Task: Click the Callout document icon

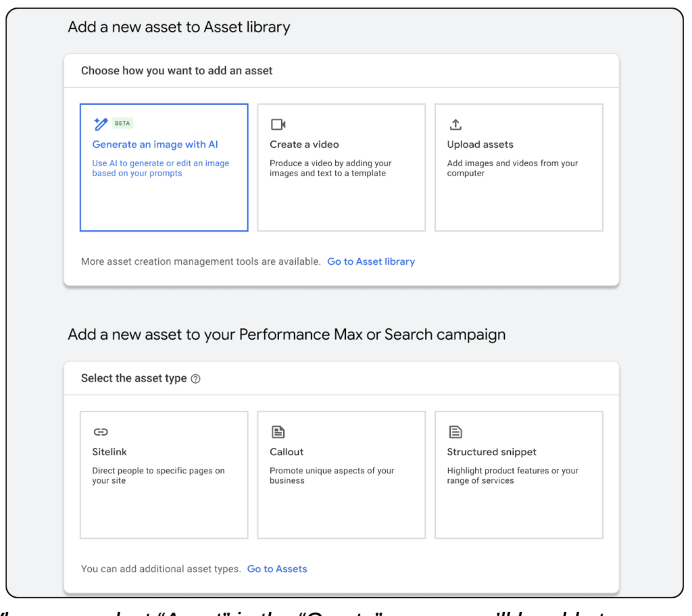Action: (x=278, y=432)
